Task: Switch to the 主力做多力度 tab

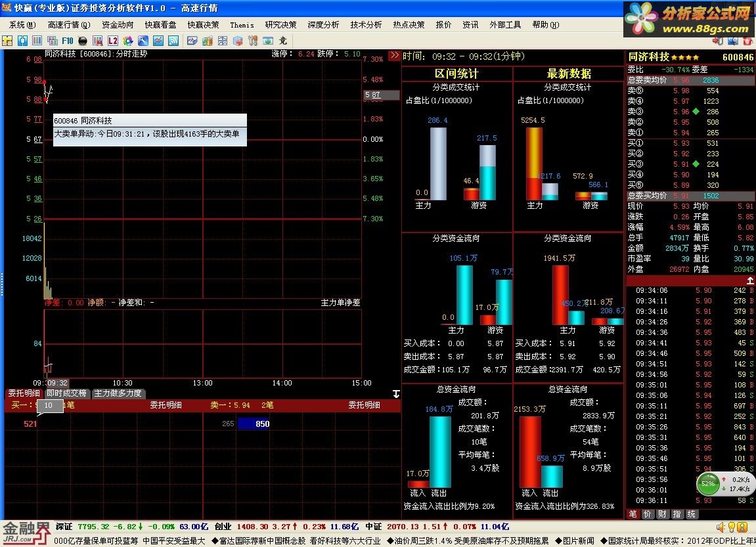Action: [118, 393]
